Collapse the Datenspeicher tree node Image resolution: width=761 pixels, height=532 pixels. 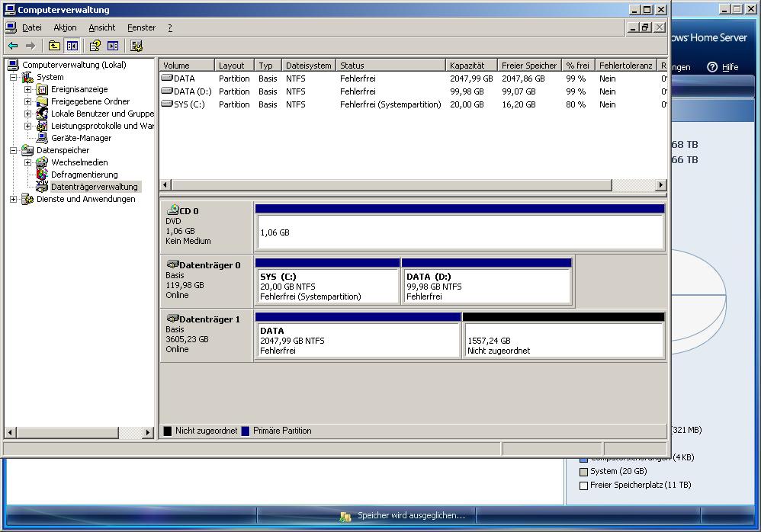(13, 150)
